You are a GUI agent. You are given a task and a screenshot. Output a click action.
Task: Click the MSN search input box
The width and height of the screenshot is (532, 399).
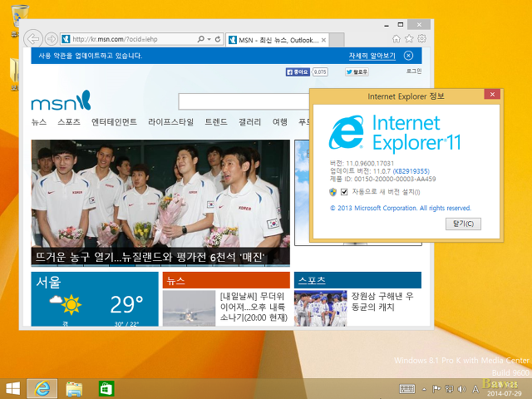click(x=244, y=101)
